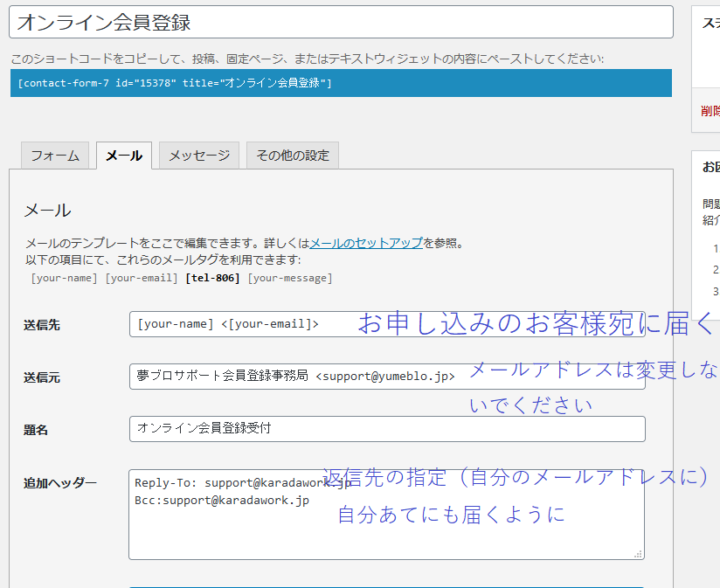Click the shortcode copy instruction text
The height and width of the screenshot is (588, 720).
click(308, 59)
